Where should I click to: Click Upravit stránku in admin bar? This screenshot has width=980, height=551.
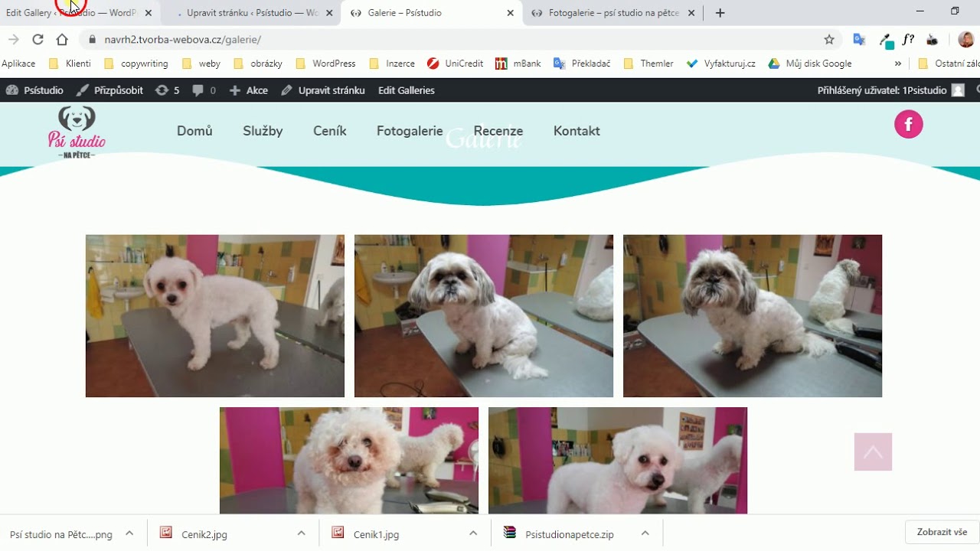tap(322, 90)
